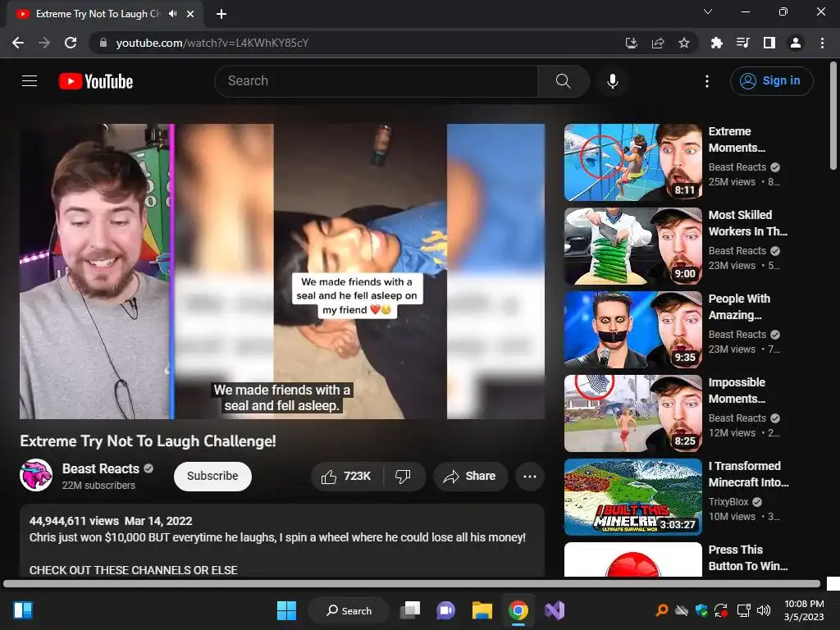Start voice search with the microphone
The width and height of the screenshot is (840, 630).
click(612, 81)
